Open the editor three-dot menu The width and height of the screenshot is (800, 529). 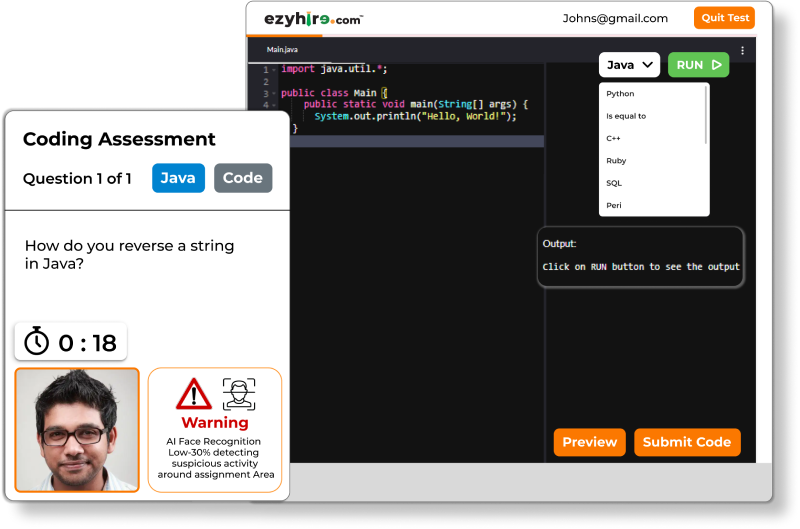point(742,51)
